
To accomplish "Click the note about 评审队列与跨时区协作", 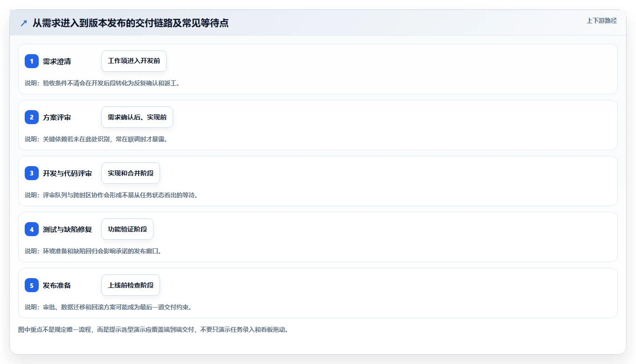I will click(x=112, y=195).
